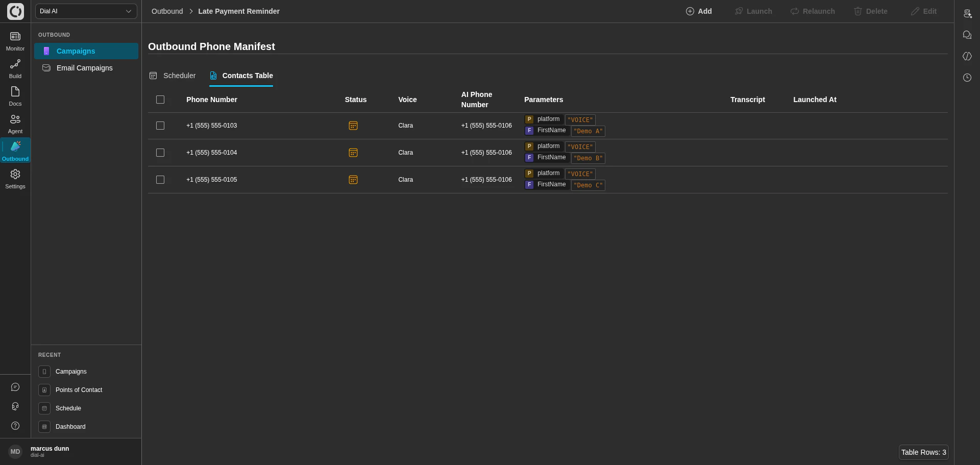
Task: Click status icon for +1 (555) 555-0104
Action: (x=353, y=153)
